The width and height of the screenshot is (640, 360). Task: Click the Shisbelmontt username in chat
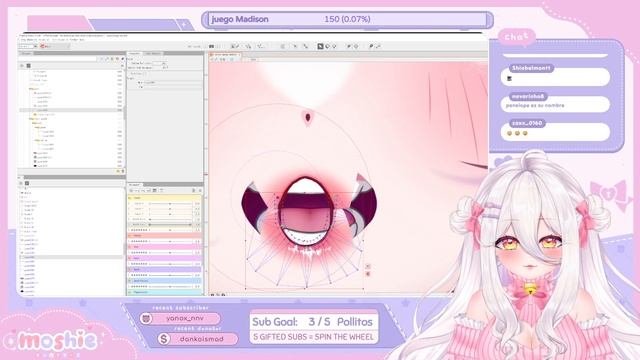pyautogui.click(x=531, y=68)
